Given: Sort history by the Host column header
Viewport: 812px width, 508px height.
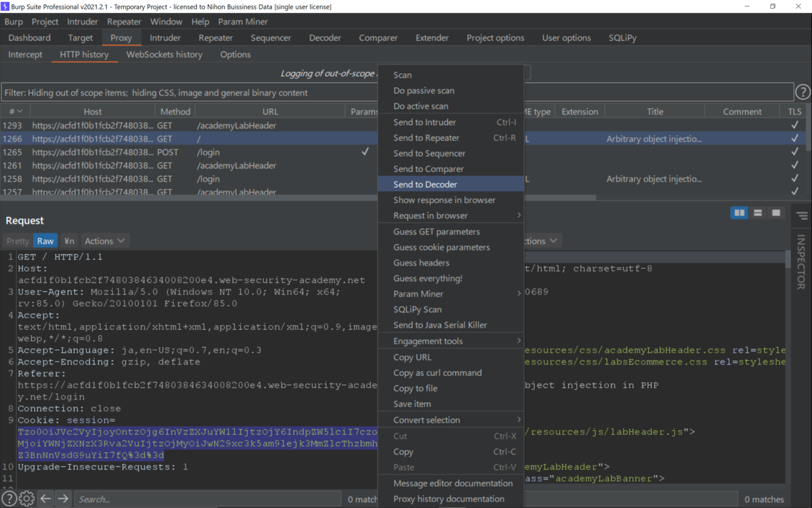Looking at the screenshot, I should tap(93, 112).
